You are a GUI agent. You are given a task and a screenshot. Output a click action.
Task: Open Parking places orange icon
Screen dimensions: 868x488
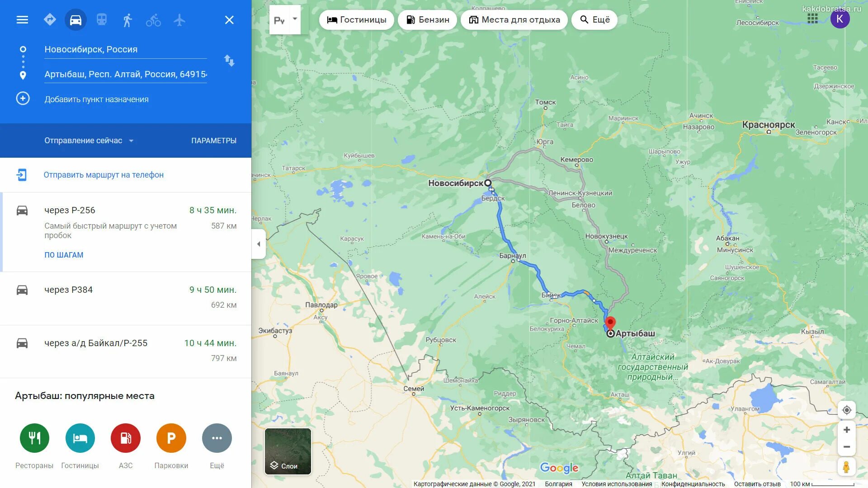pyautogui.click(x=171, y=438)
